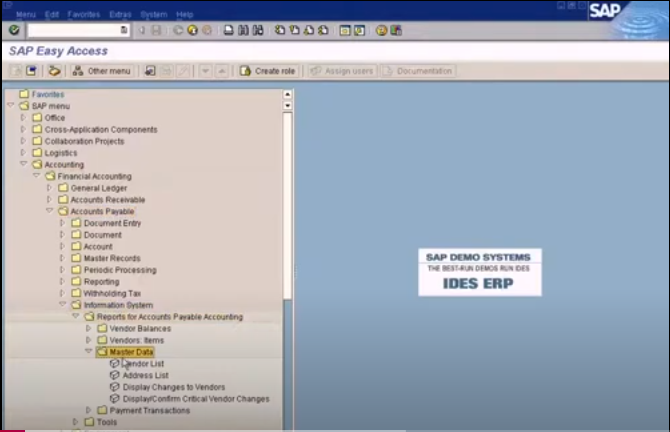
Task: Click the User menu icon in application toolbar
Action: (x=16, y=71)
